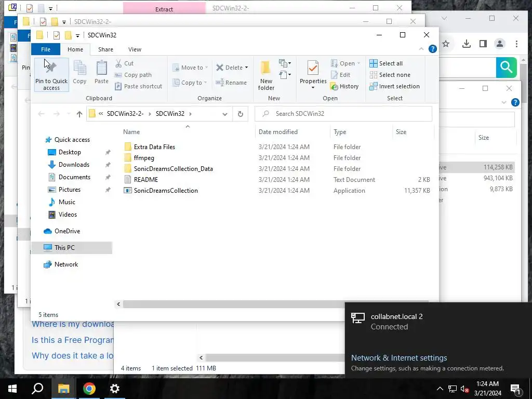Click the muted volume tray icon
Screen dimensions: 532x399
[465, 389]
